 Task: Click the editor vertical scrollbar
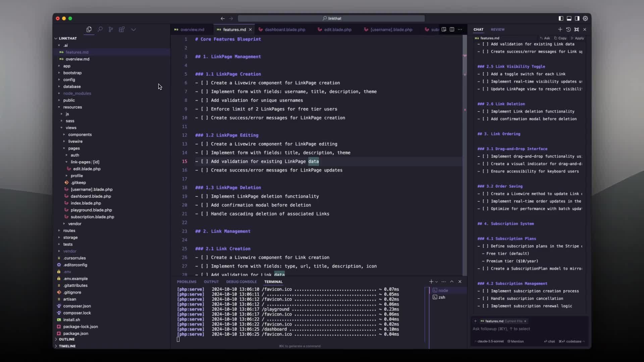465,156
